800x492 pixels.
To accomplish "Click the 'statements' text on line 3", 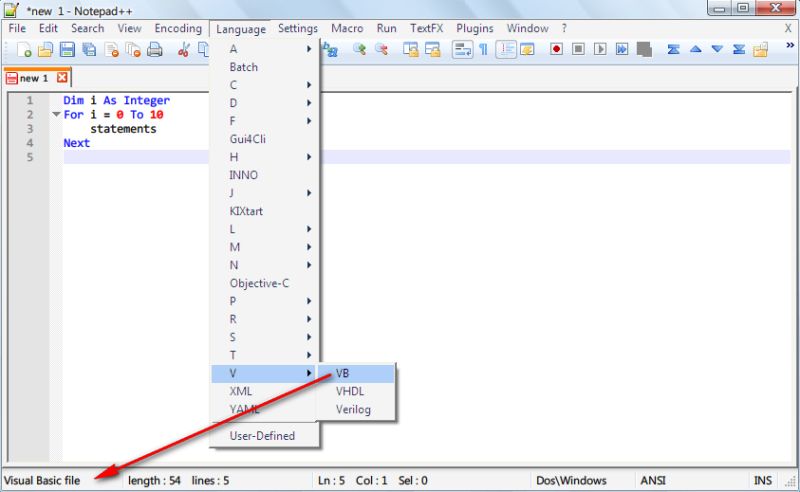I will [x=123, y=129].
